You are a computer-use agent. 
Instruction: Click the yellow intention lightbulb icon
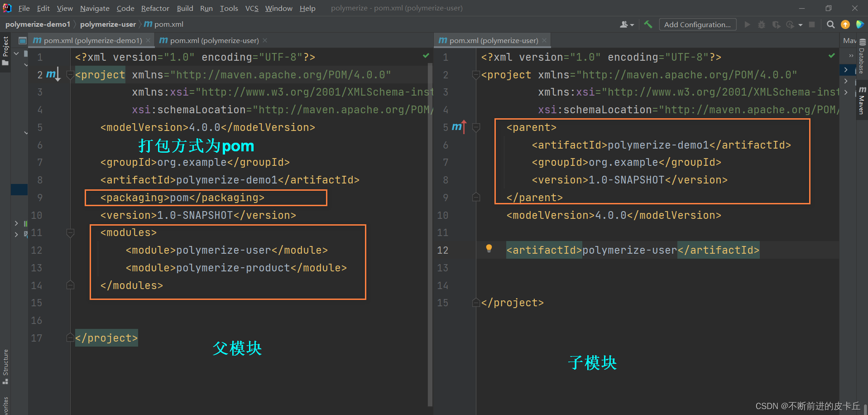point(489,248)
